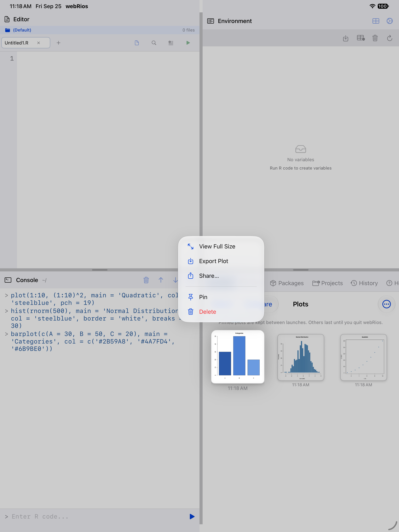Select the Categories bar plot thumbnail

point(238,357)
